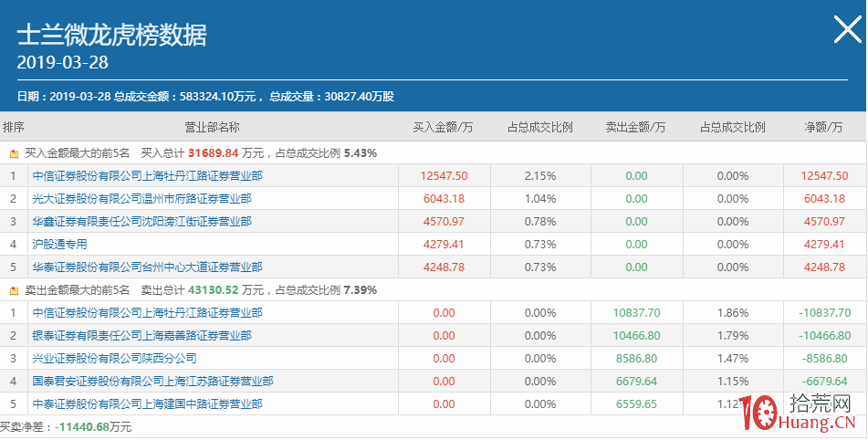
Task: Click the green sell amount 8586.80
Action: (636, 359)
